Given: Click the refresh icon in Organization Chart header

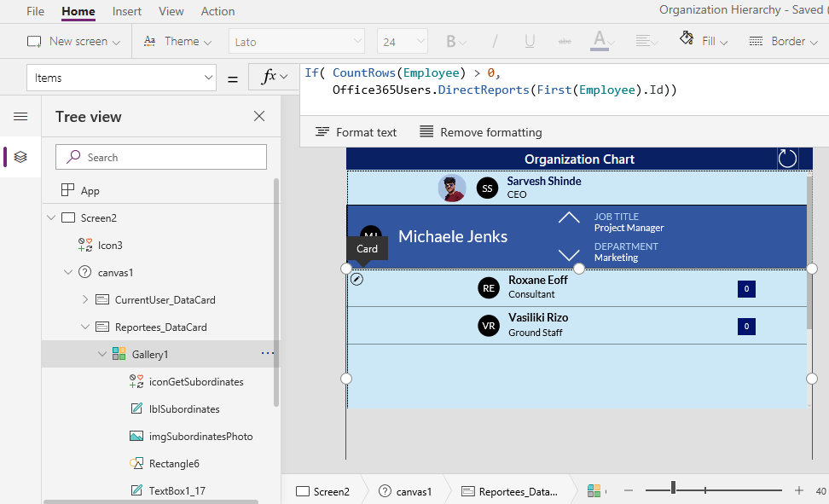Looking at the screenshot, I should coord(786,158).
